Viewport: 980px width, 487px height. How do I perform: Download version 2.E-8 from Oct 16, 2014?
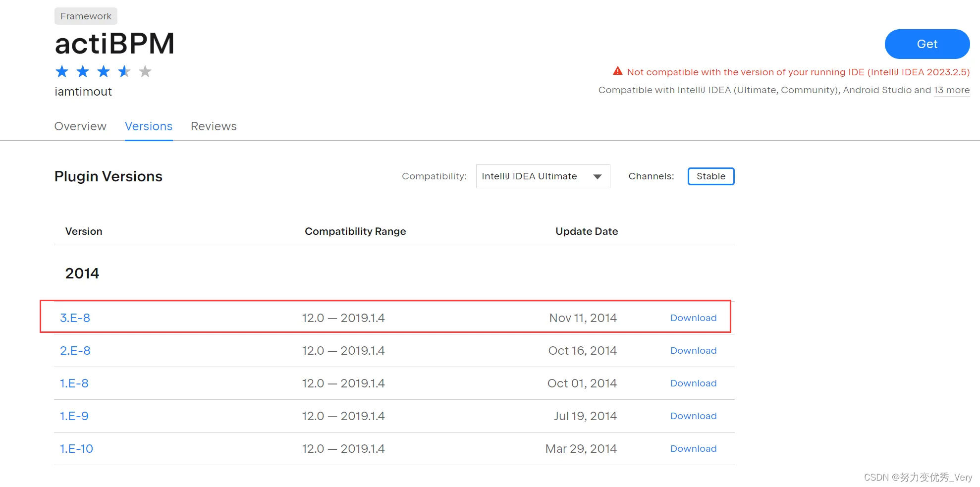click(693, 351)
